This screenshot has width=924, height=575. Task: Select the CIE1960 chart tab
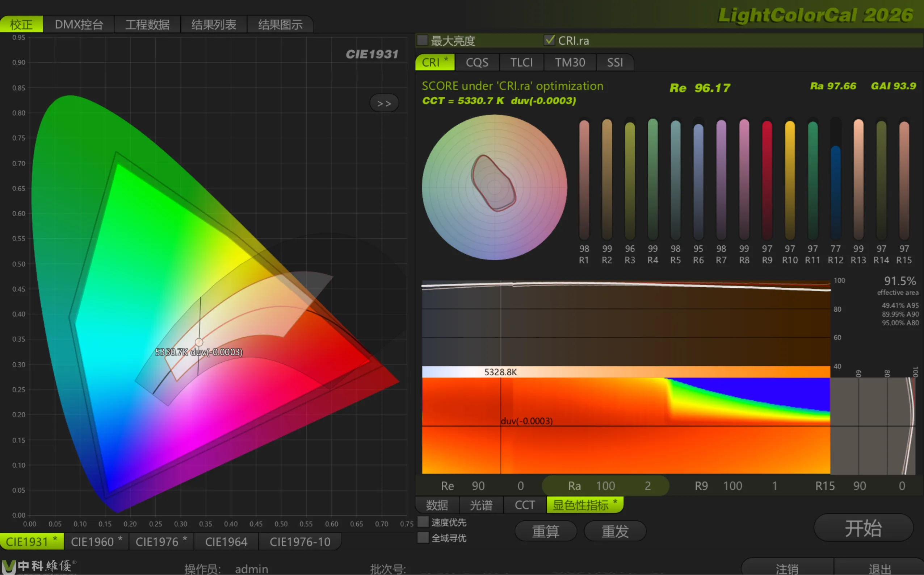97,542
